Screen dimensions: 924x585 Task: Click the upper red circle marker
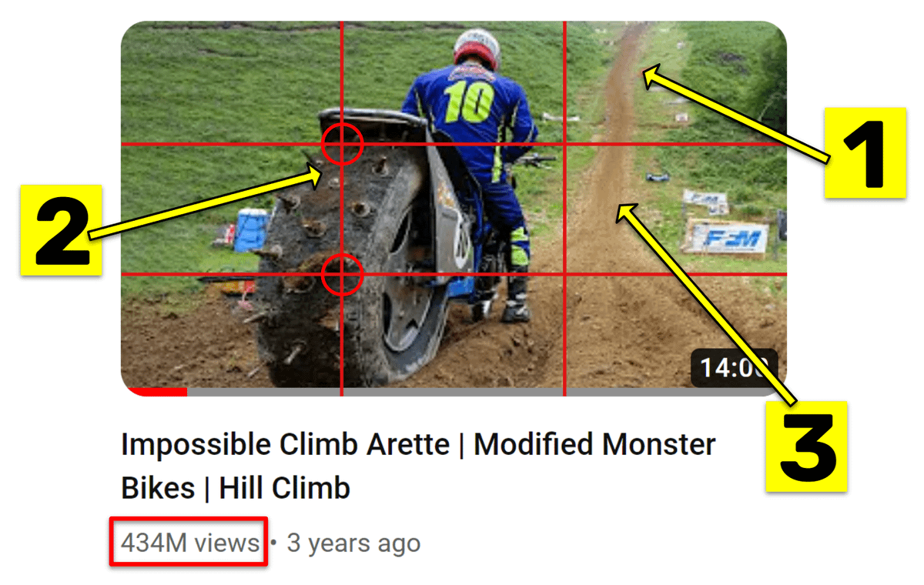(x=342, y=144)
